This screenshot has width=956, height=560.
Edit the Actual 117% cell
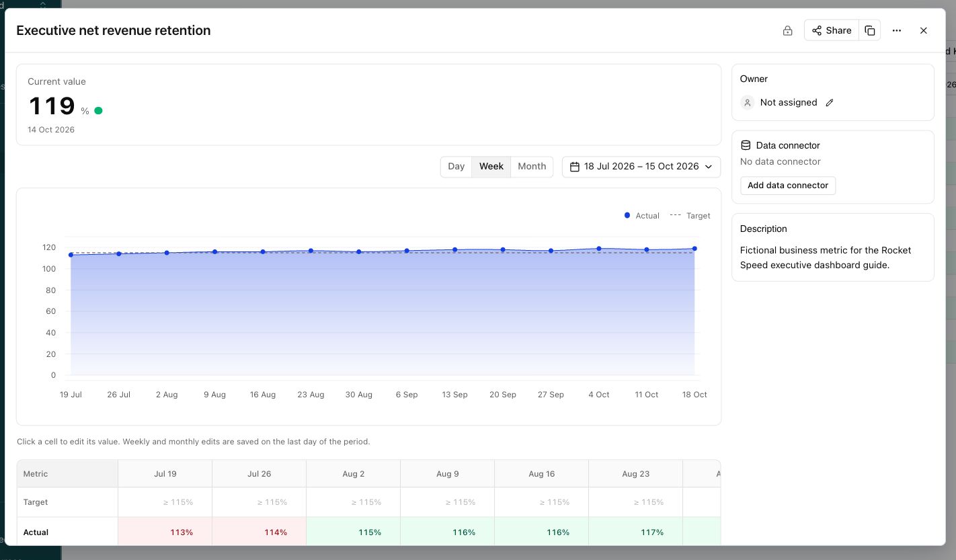coord(636,532)
